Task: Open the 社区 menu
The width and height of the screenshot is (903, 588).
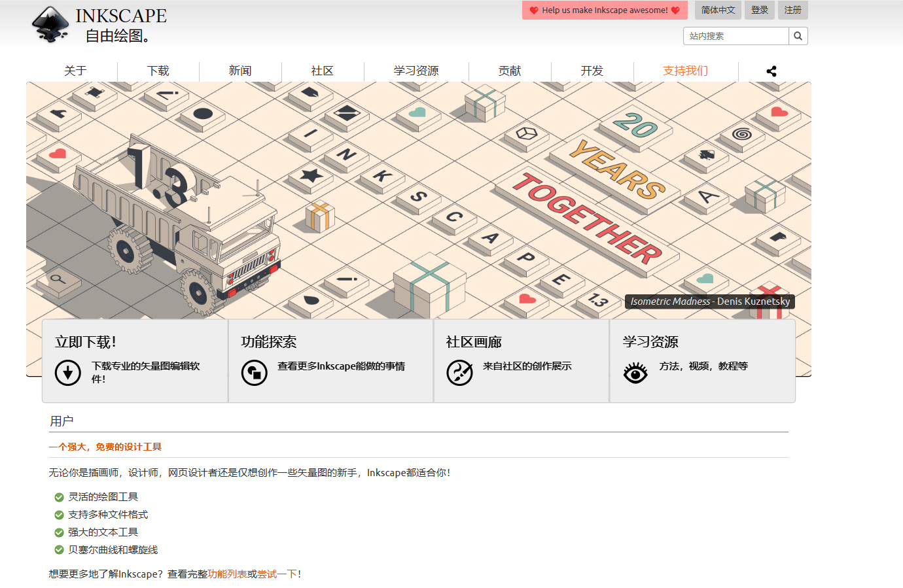Action: click(x=323, y=71)
